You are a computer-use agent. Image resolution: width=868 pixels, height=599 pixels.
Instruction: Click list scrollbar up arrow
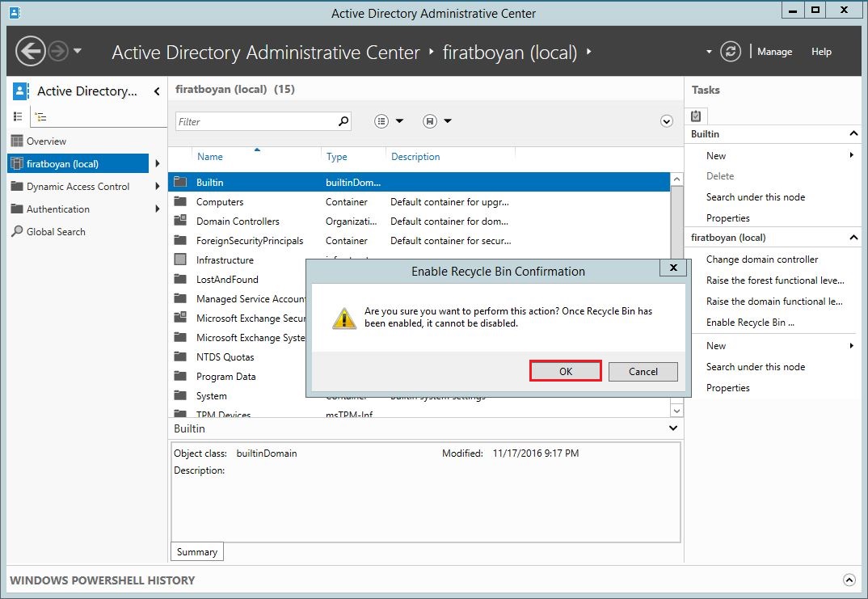(676, 179)
